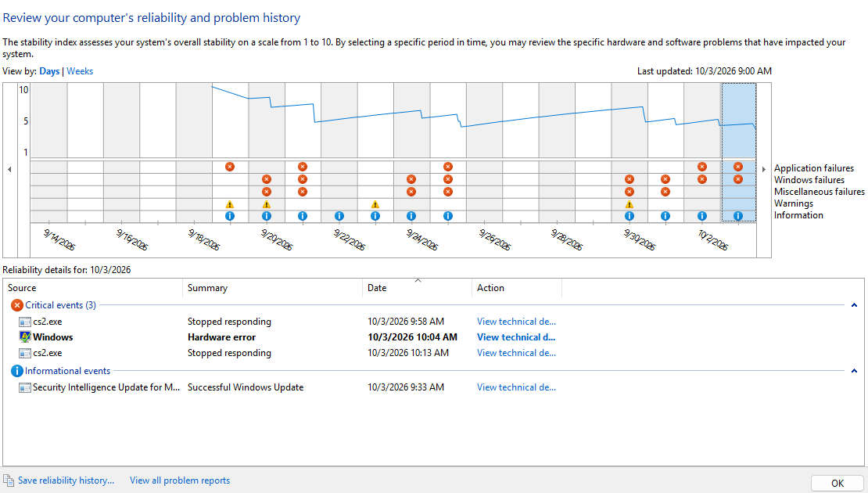The width and height of the screenshot is (868, 493).
Task: Select the warning triangle on 9/30/2026
Action: pyautogui.click(x=629, y=204)
